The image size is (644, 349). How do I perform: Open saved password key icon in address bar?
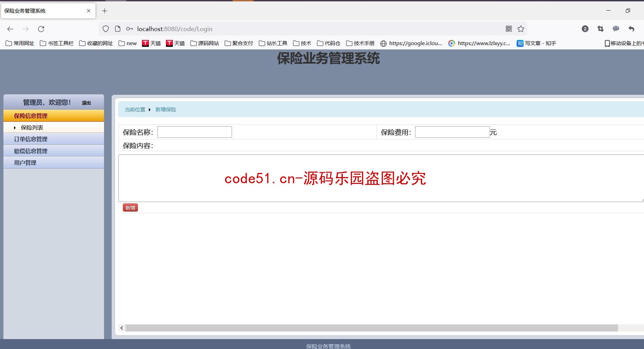(129, 29)
